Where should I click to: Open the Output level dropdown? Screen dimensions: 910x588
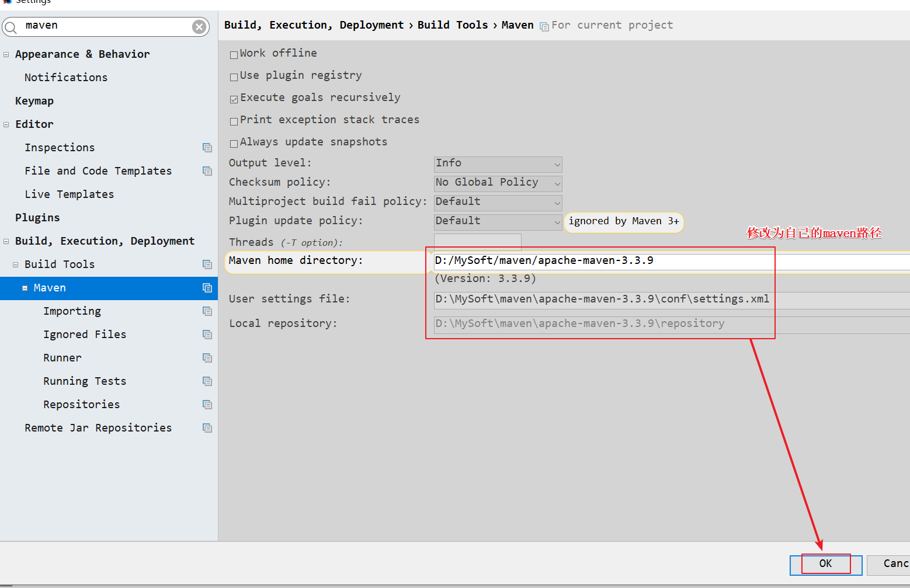498,164
